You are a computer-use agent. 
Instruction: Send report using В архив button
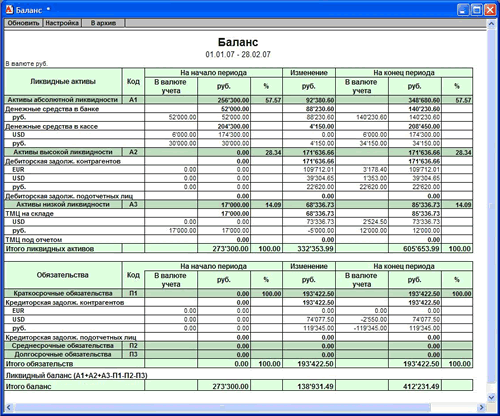pos(103,23)
